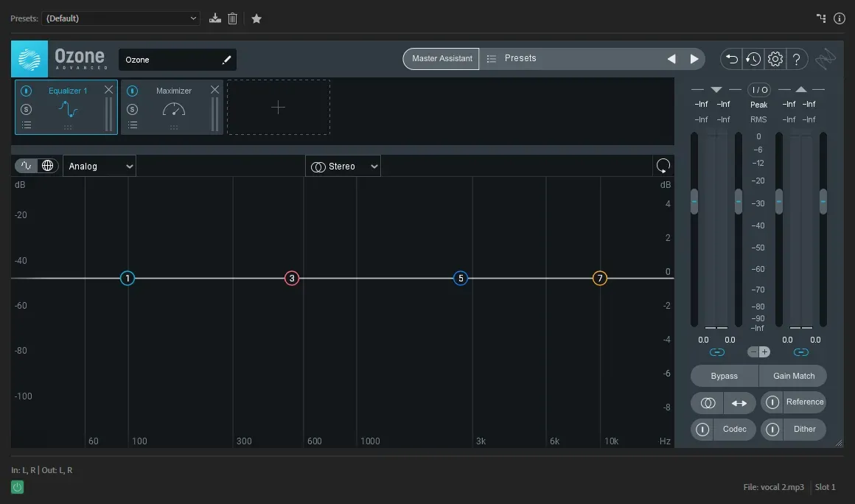Solo the Equalizer 1 module
Screen dimensions: 855x504
(27, 110)
